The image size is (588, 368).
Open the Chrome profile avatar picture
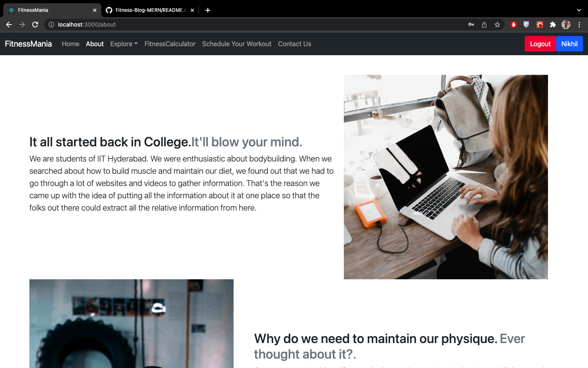566,25
